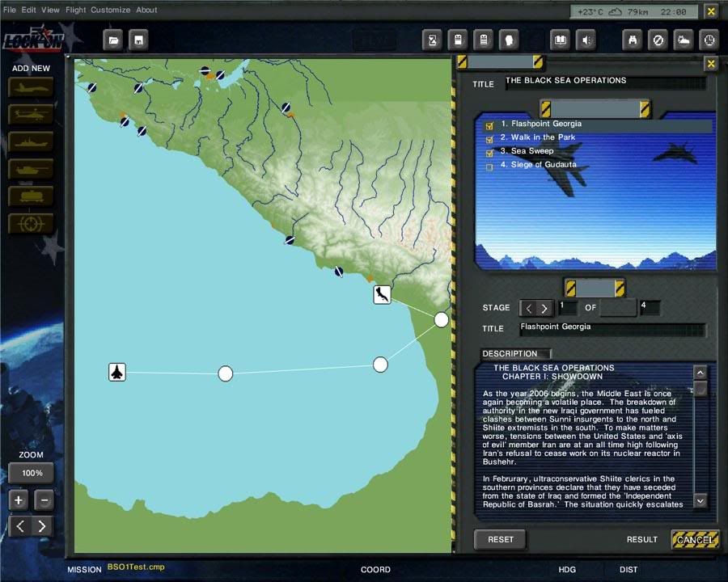Add a new ship group
This screenshot has width=728, height=582.
[31, 142]
